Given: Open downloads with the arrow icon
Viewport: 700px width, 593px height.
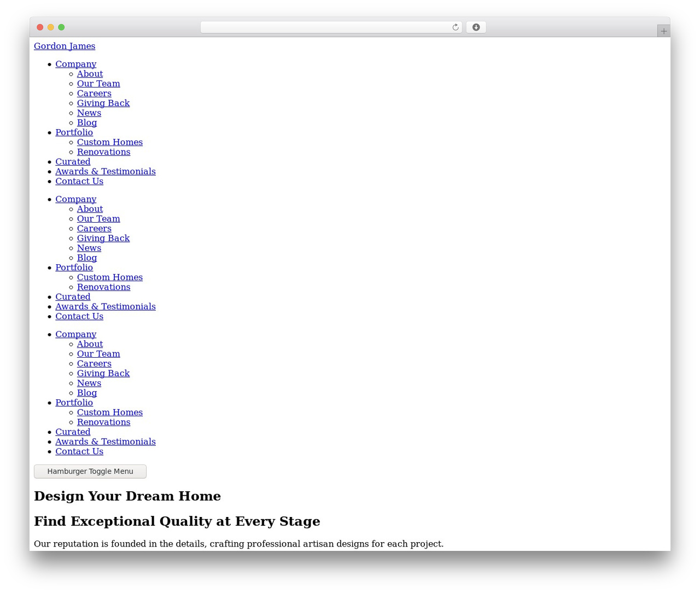Looking at the screenshot, I should [x=476, y=27].
